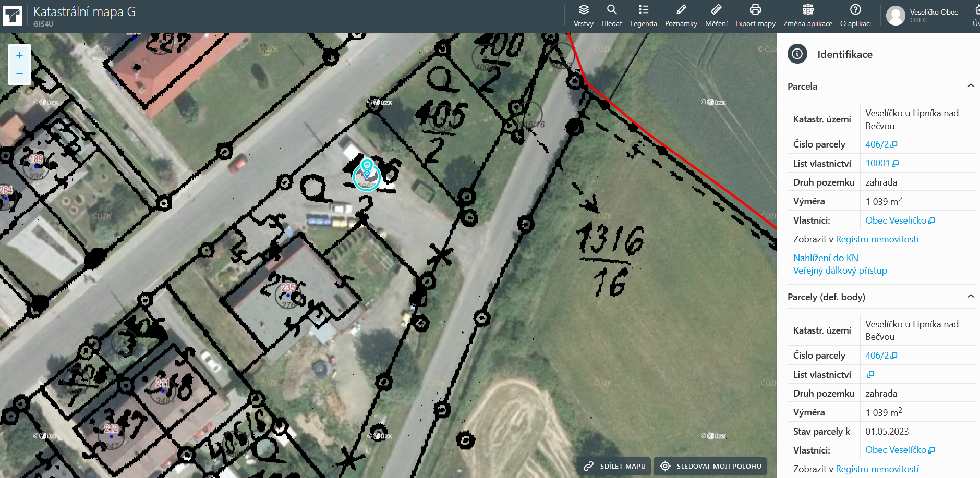The image size is (980, 478).
Task: Zoom out the map with minus button
Action: coord(19,74)
